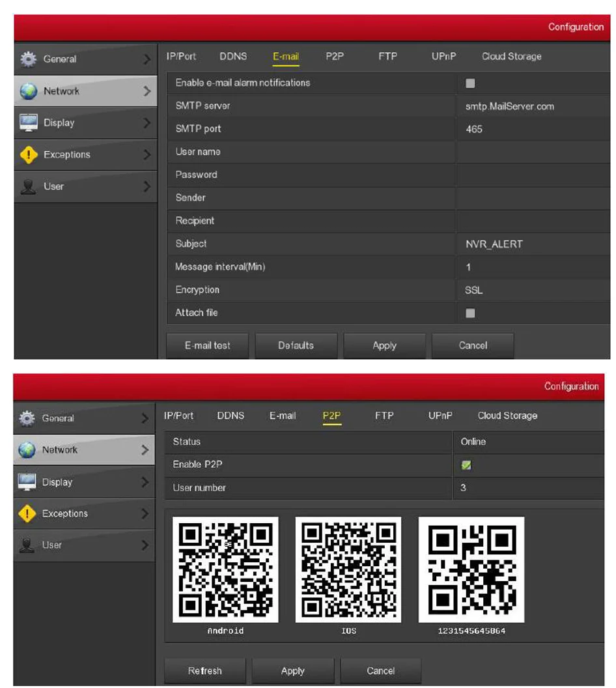Open the Encryption SSL dropdown
This screenshot has height=688, width=616.
click(x=533, y=290)
